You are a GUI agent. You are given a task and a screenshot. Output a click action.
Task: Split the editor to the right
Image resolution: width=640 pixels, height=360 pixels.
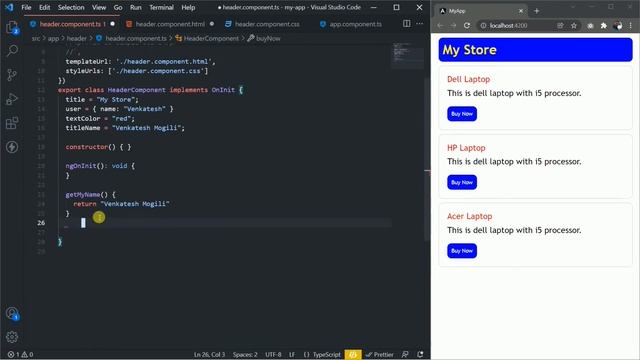[407, 24]
